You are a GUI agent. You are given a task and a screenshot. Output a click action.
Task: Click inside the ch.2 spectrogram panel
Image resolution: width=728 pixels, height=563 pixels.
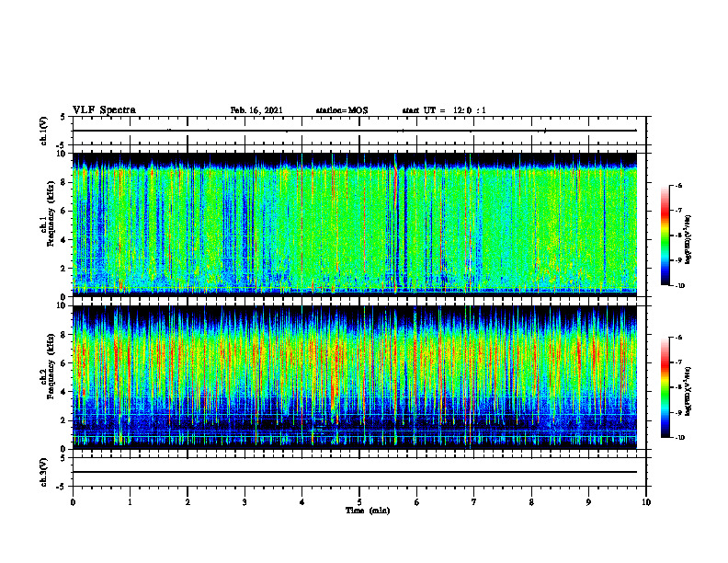pos(354,377)
